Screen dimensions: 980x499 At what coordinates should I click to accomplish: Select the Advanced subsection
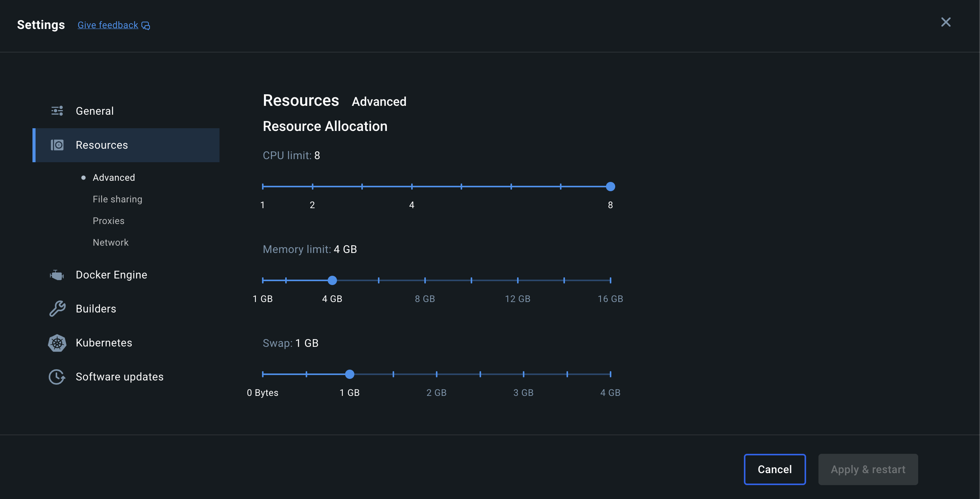tap(114, 178)
